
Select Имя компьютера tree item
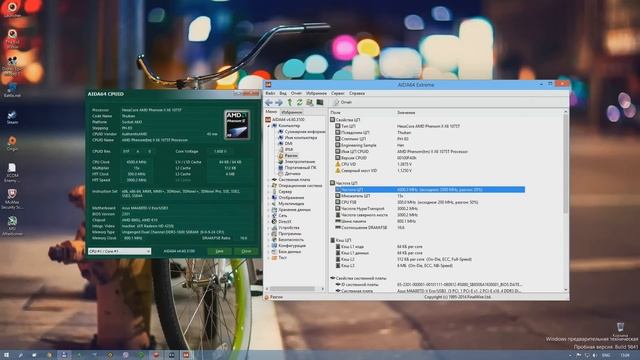coord(298,138)
